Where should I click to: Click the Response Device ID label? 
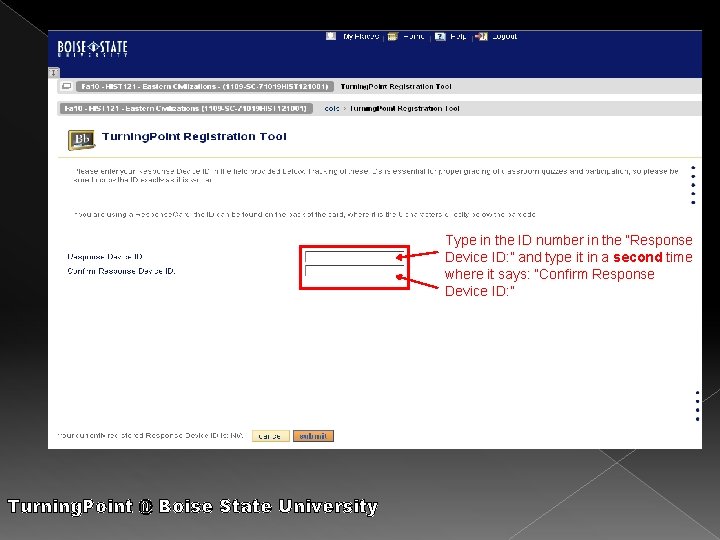click(x=105, y=257)
